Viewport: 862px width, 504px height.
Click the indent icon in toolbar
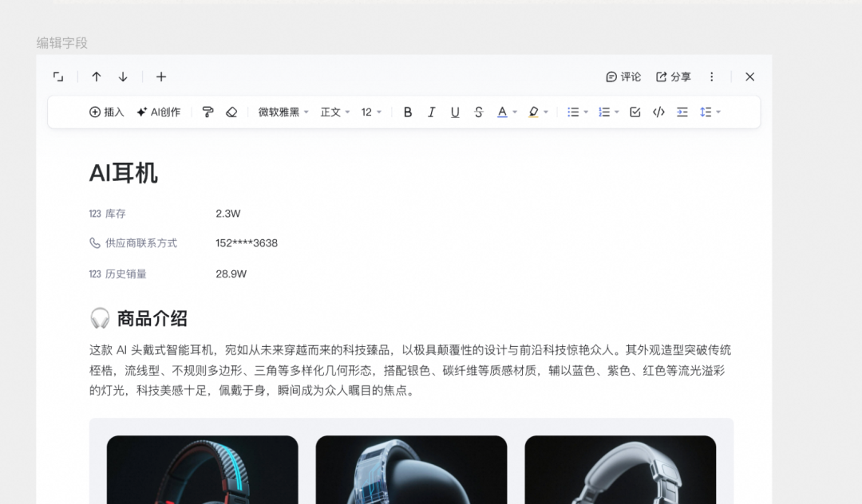[x=682, y=112]
